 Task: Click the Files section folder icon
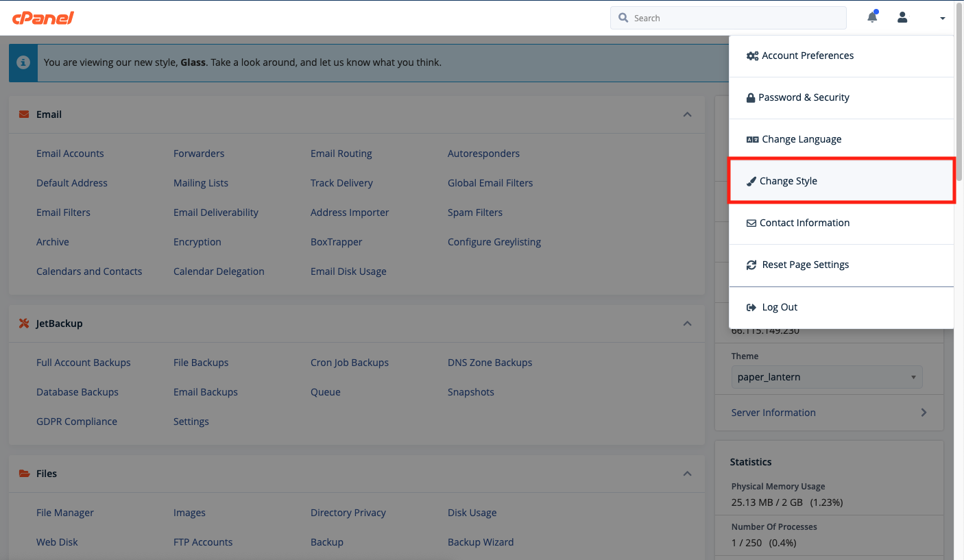point(24,474)
